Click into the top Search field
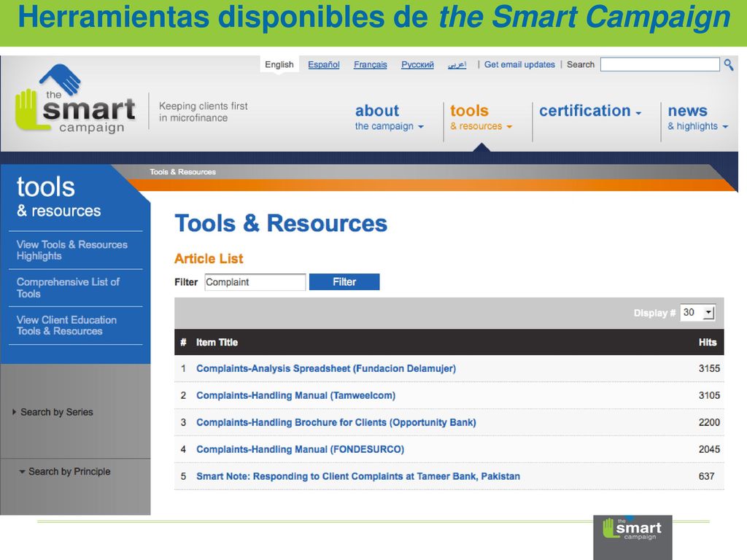This screenshot has width=747, height=560. tap(659, 64)
